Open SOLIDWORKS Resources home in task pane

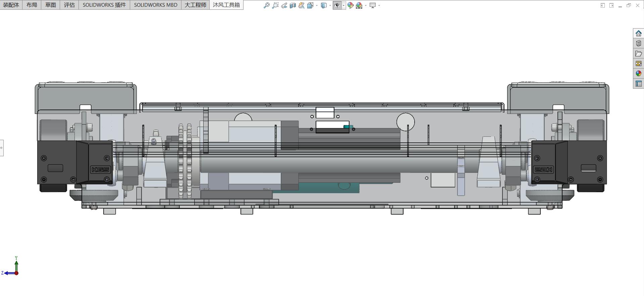pos(639,33)
